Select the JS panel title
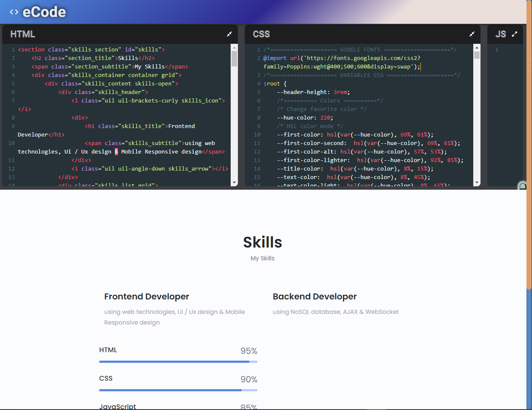Screen dimensions: 532x410 (x=501, y=34)
